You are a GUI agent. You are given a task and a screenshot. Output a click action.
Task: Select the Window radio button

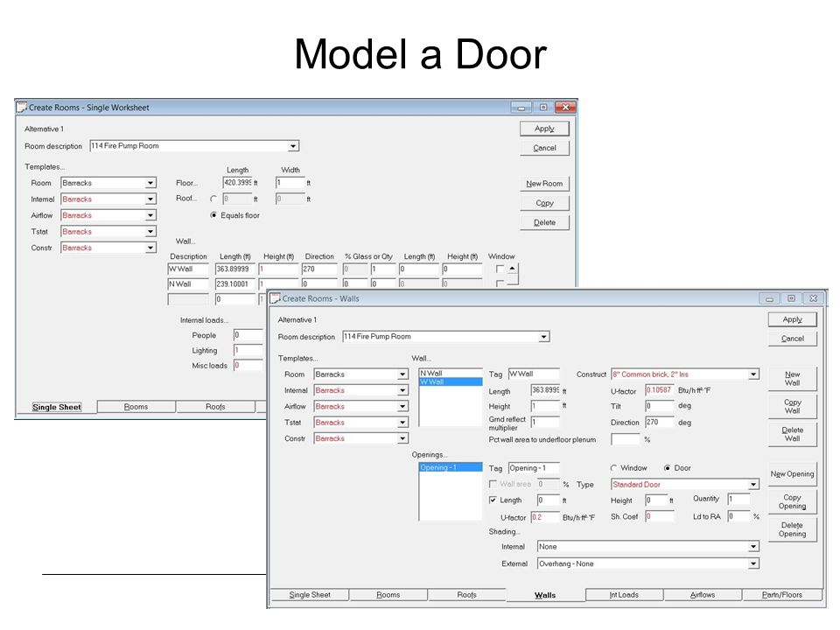pyautogui.click(x=614, y=468)
